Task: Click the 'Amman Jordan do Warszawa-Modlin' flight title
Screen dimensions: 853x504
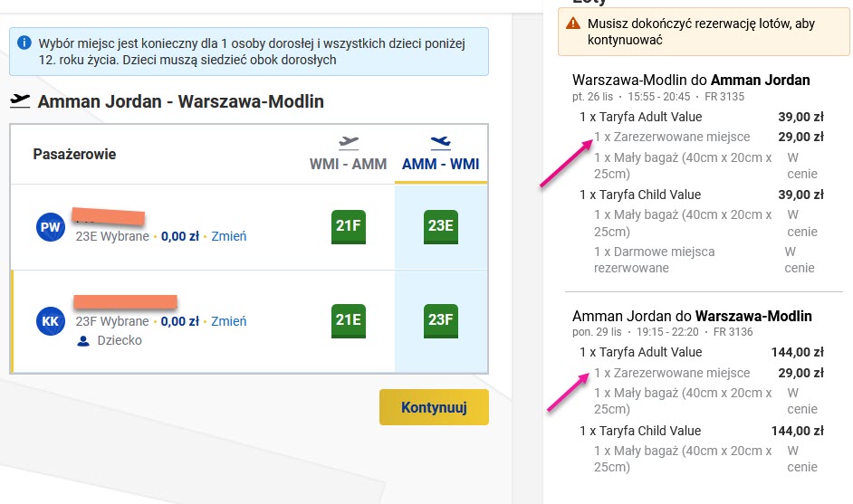Action: pyautogui.click(x=692, y=316)
